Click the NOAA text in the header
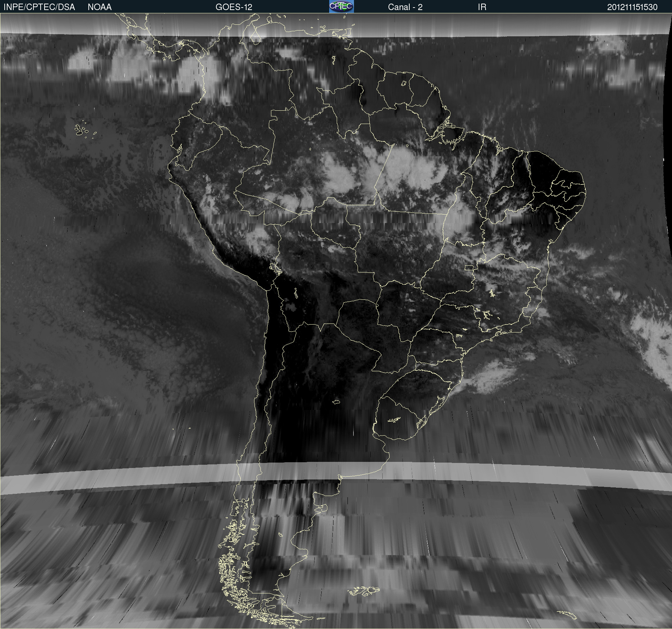 (x=100, y=7)
